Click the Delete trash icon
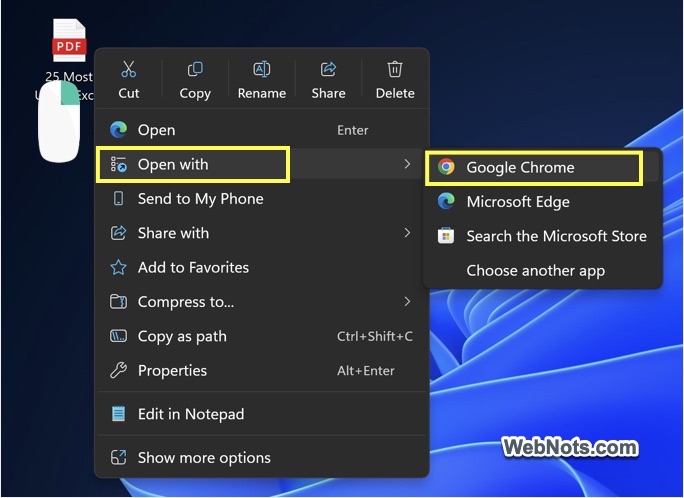The width and height of the screenshot is (684, 498). point(395,69)
